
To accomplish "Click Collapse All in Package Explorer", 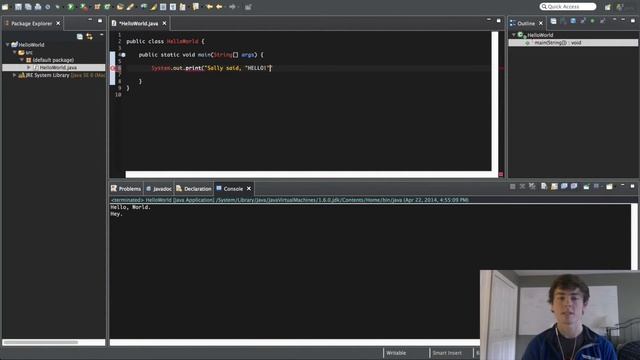I will coord(80,37).
